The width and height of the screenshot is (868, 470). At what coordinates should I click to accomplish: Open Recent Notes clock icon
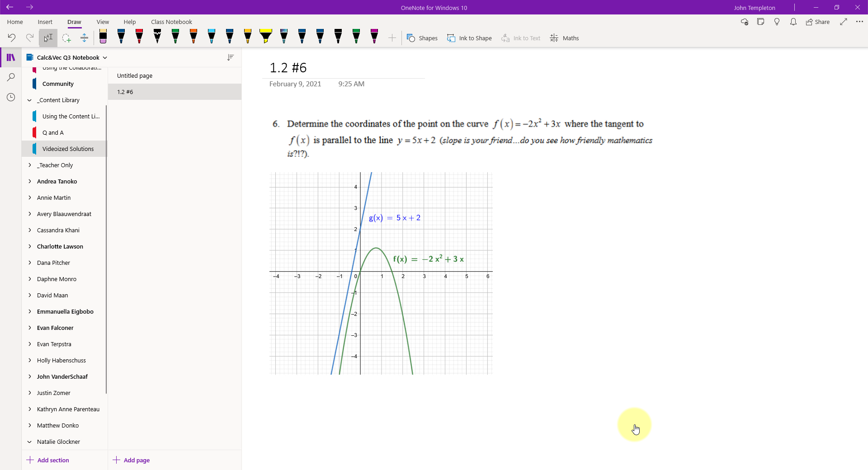tap(11, 97)
